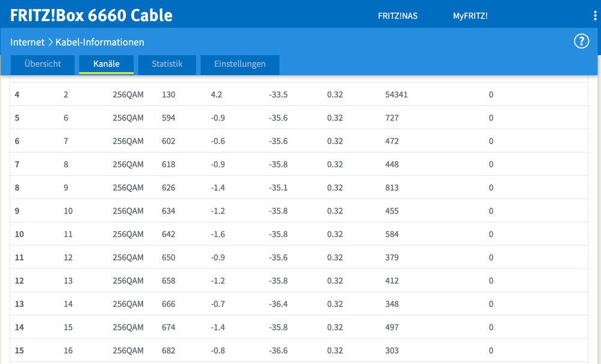
Task: Click frequency 602 in channel 6 row
Action: point(168,141)
